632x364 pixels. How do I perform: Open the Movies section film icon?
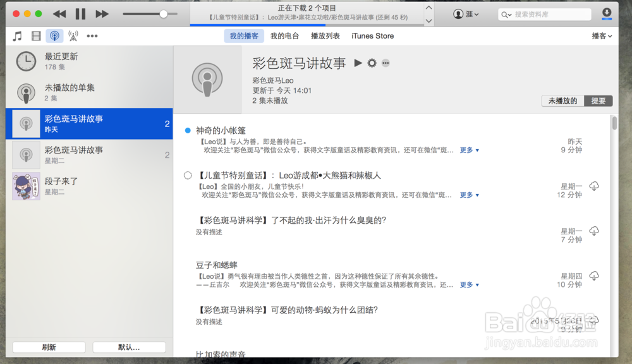(x=36, y=36)
